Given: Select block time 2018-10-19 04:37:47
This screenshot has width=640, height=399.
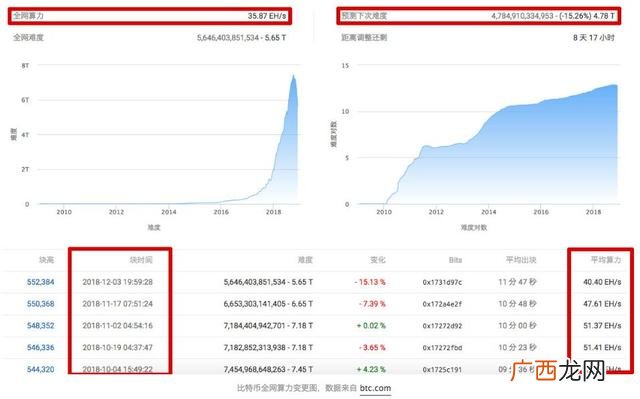Looking at the screenshot, I should (x=118, y=348).
